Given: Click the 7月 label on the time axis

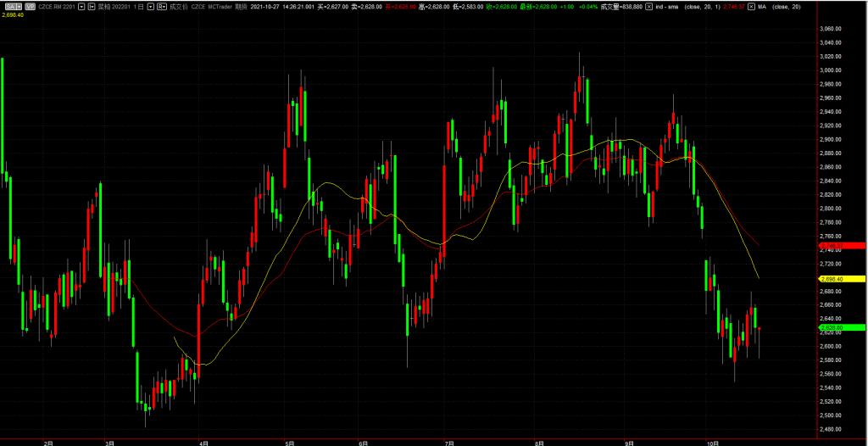Looking at the screenshot, I should [450, 443].
